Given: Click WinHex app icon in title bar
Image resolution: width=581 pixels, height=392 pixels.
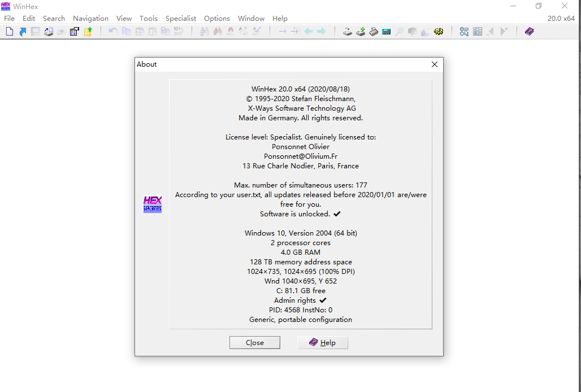Looking at the screenshot, I should click(x=6, y=6).
